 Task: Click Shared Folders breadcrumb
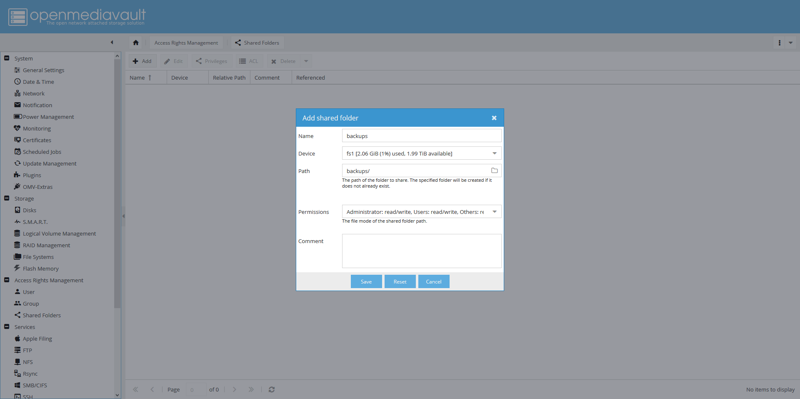pos(257,43)
